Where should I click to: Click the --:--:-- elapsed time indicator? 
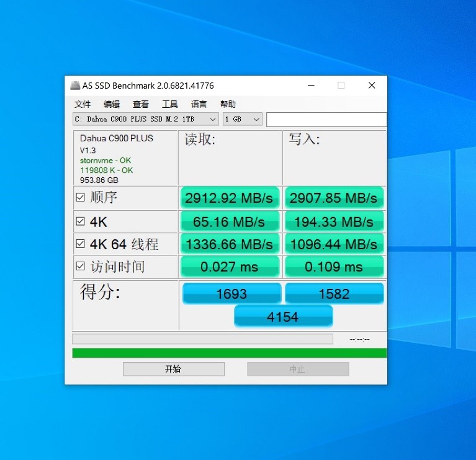(359, 339)
